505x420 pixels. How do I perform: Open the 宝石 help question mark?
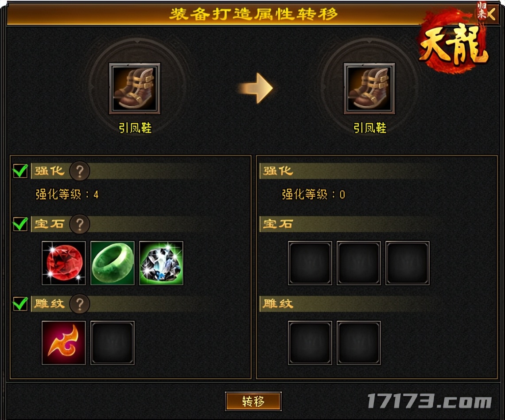point(80,224)
